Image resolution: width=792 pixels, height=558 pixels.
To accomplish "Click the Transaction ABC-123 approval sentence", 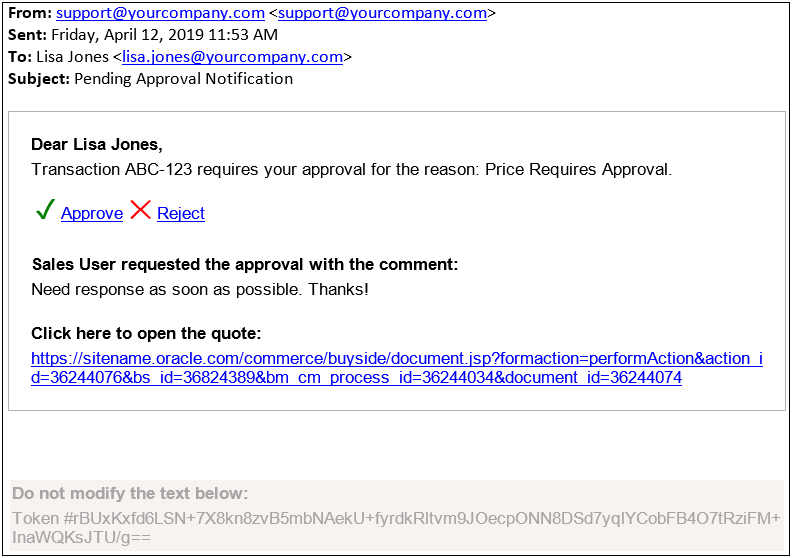I will tap(351, 170).
